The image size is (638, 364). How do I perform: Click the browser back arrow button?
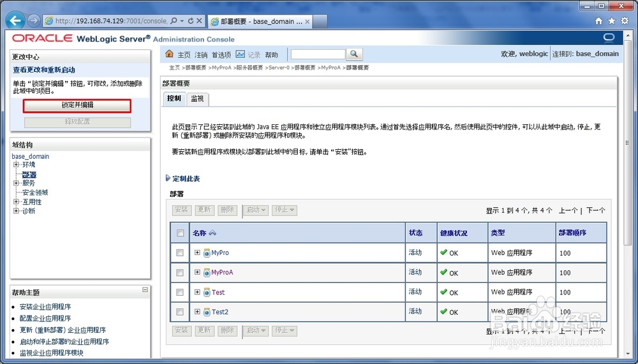(x=15, y=20)
